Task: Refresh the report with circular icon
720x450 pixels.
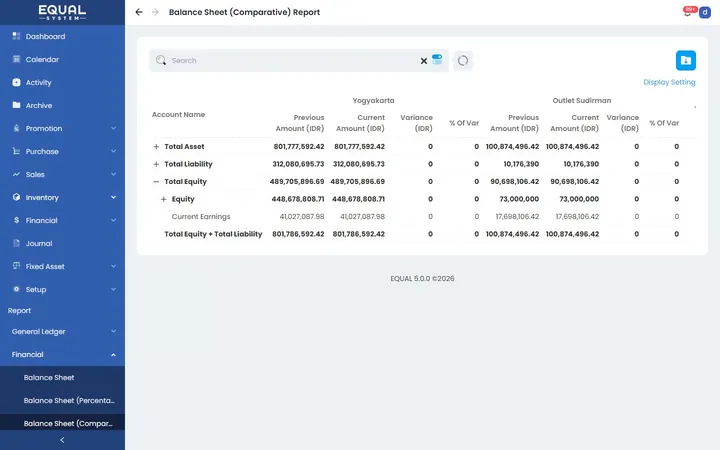Action: coord(463,61)
